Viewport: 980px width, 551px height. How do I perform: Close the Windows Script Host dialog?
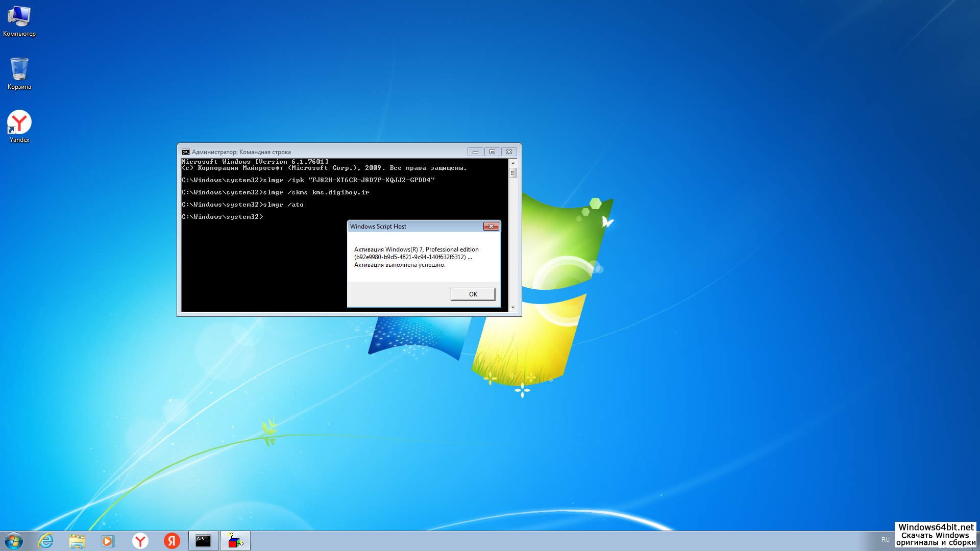491,227
